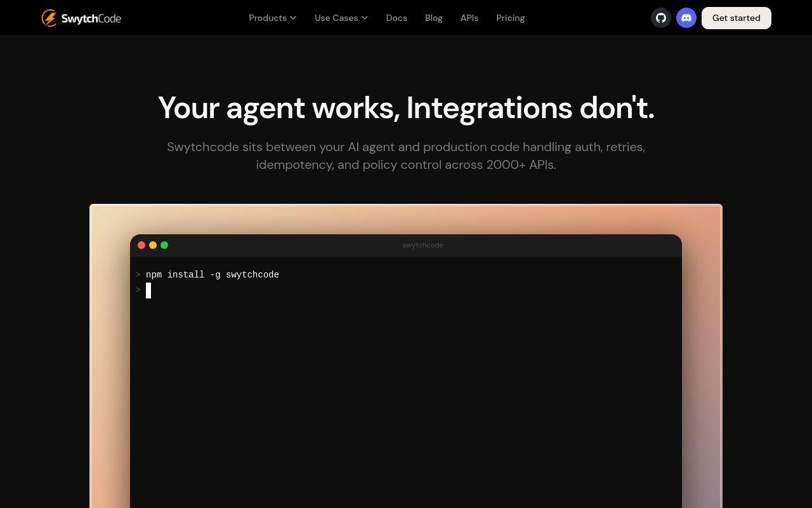
Task: Expand the Use Cases dropdown menu
Action: point(341,18)
